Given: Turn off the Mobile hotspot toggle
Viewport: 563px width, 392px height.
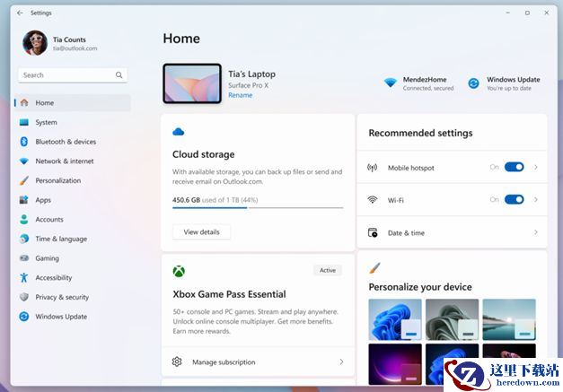Looking at the screenshot, I should pos(514,167).
